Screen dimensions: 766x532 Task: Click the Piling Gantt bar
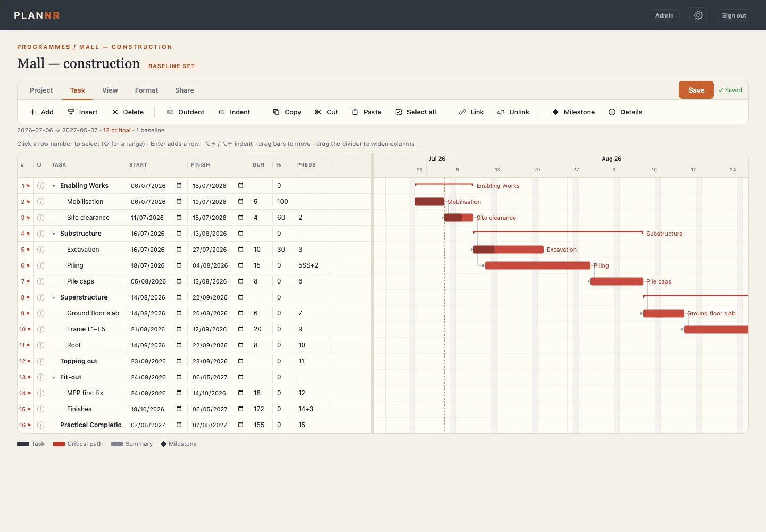pos(538,265)
